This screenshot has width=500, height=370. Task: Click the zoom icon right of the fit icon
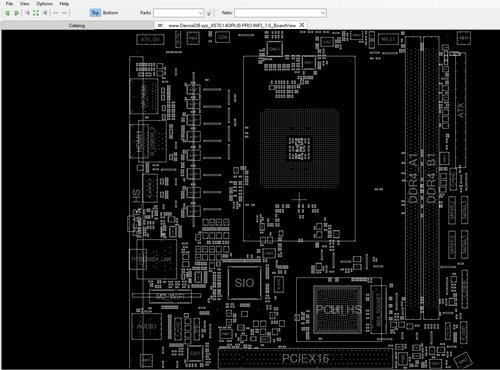[x=45, y=13]
